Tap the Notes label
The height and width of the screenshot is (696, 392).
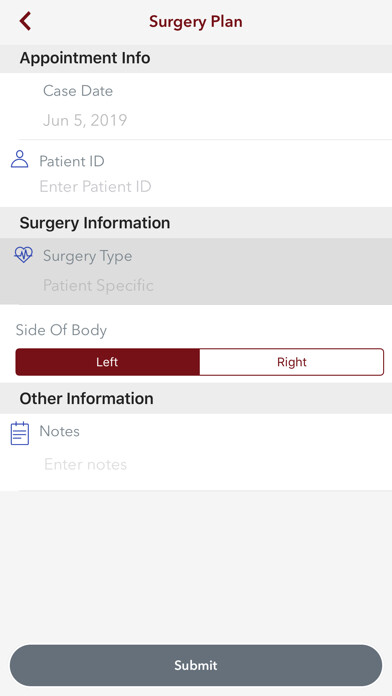pos(59,431)
